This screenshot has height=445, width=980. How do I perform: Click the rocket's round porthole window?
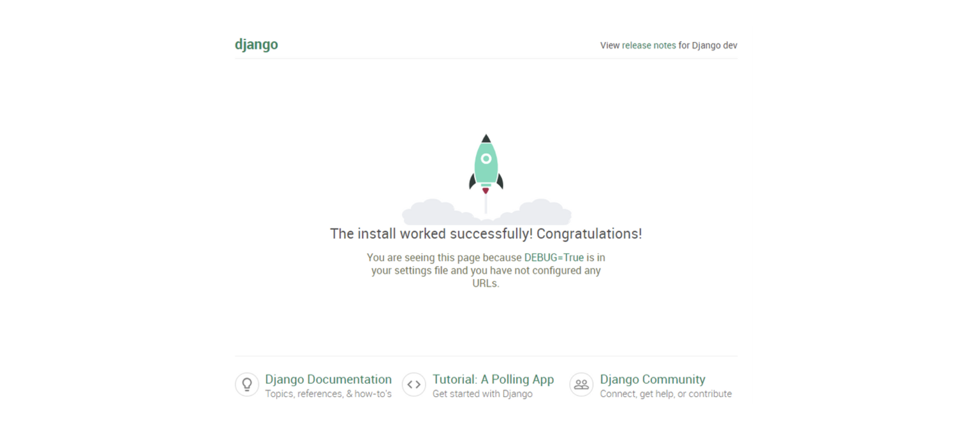point(486,158)
